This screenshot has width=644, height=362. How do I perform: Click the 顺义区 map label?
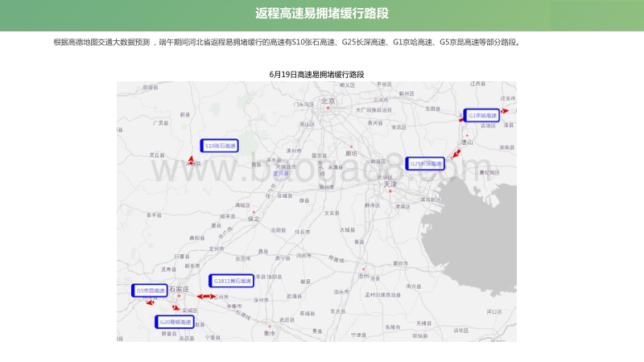point(348,85)
